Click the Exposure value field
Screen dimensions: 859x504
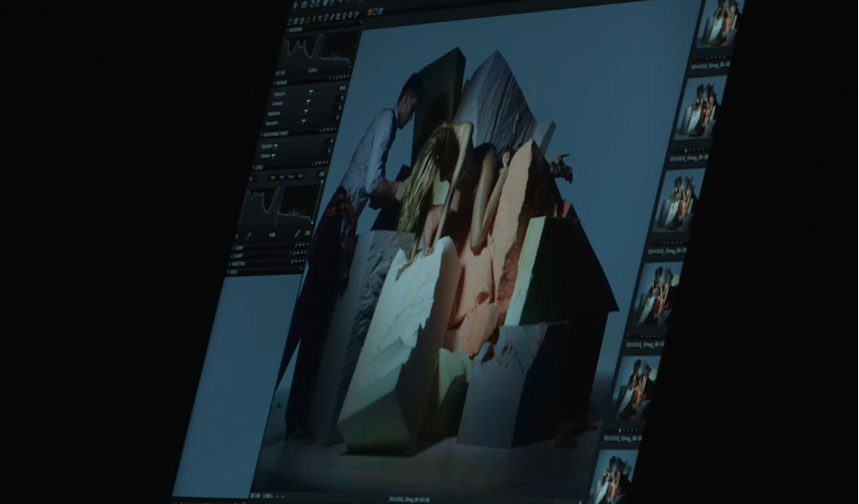[x=342, y=87]
